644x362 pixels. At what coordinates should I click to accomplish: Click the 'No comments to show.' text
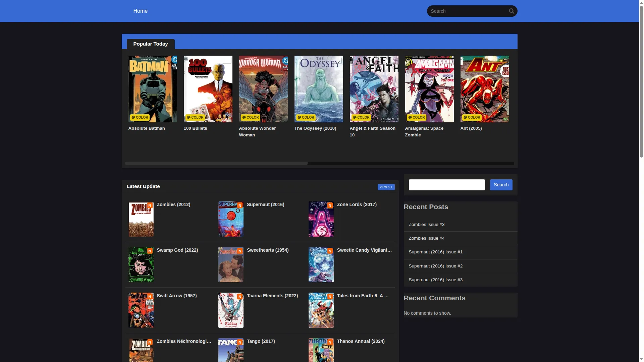point(427,313)
